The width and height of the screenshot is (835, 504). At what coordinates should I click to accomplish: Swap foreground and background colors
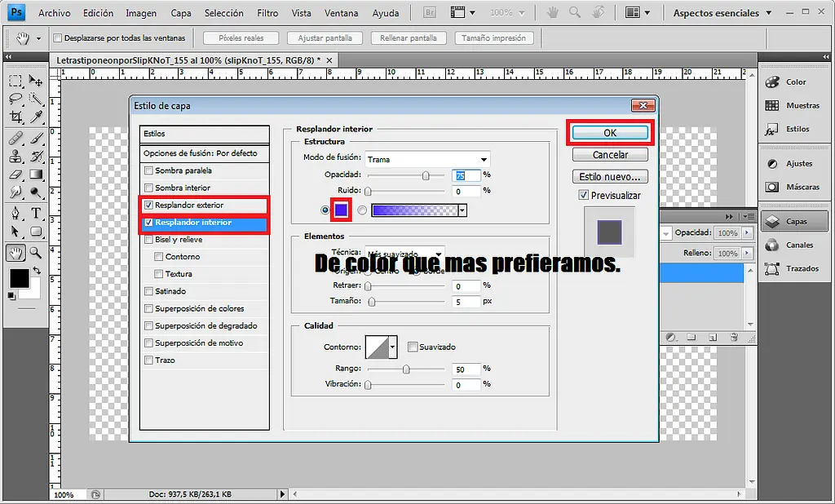point(37,271)
